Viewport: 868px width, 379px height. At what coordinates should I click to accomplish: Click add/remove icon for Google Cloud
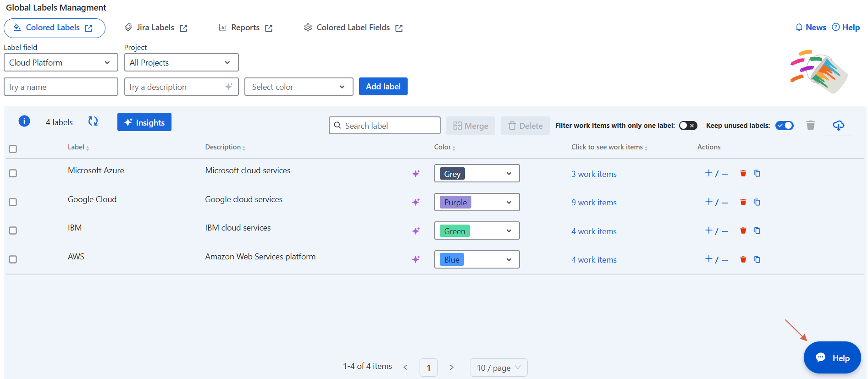717,202
